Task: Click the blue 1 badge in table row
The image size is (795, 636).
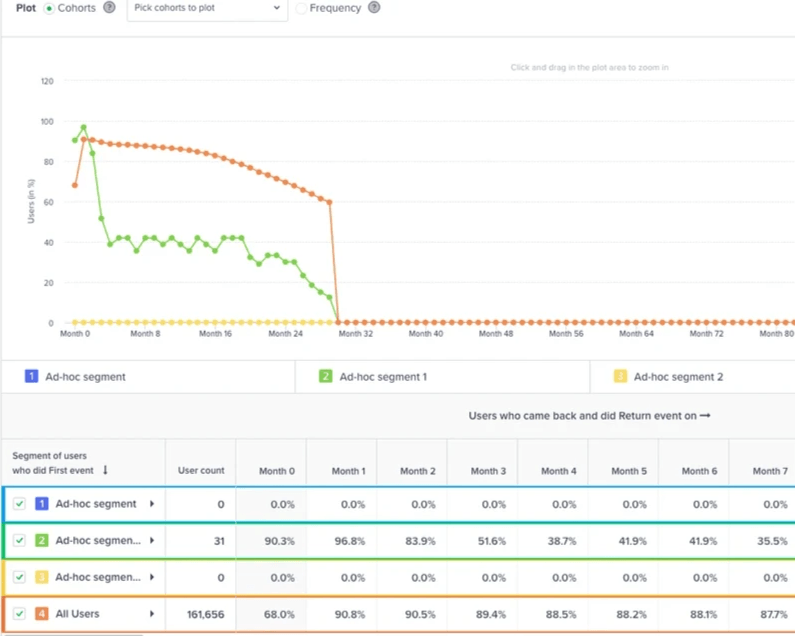Action: pyautogui.click(x=42, y=504)
